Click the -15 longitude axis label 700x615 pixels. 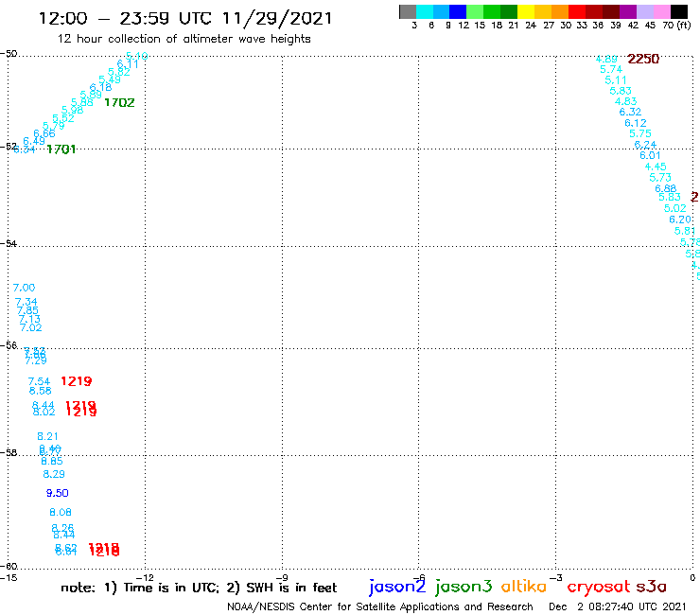[x=9, y=577]
